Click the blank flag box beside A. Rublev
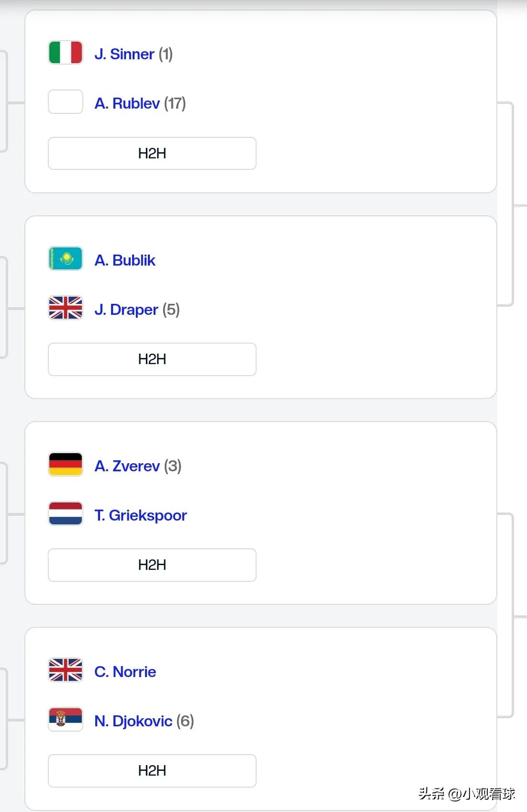 [66, 102]
